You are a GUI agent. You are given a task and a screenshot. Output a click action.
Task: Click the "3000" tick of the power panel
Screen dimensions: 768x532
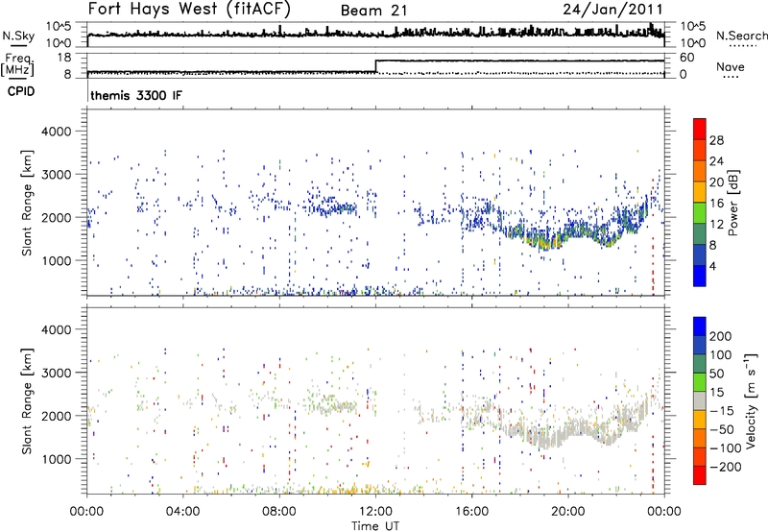pyautogui.click(x=57, y=175)
